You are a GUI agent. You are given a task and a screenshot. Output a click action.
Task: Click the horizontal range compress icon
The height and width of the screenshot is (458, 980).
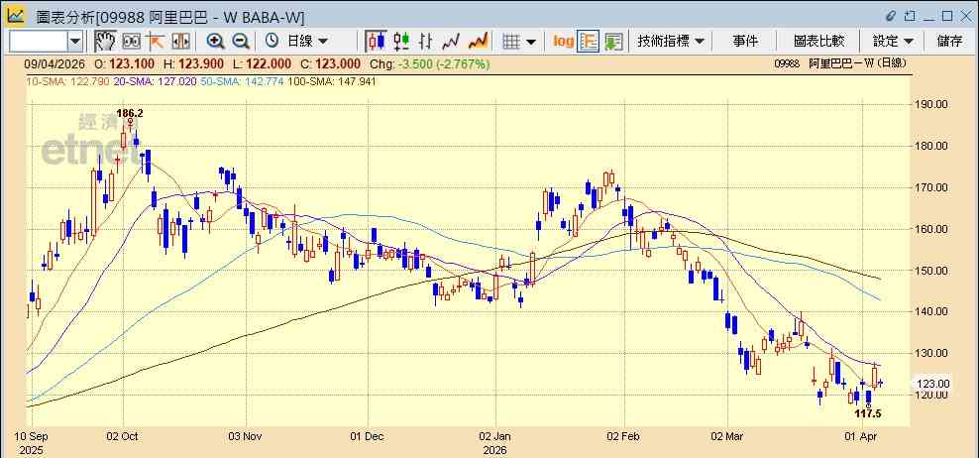[x=180, y=42]
